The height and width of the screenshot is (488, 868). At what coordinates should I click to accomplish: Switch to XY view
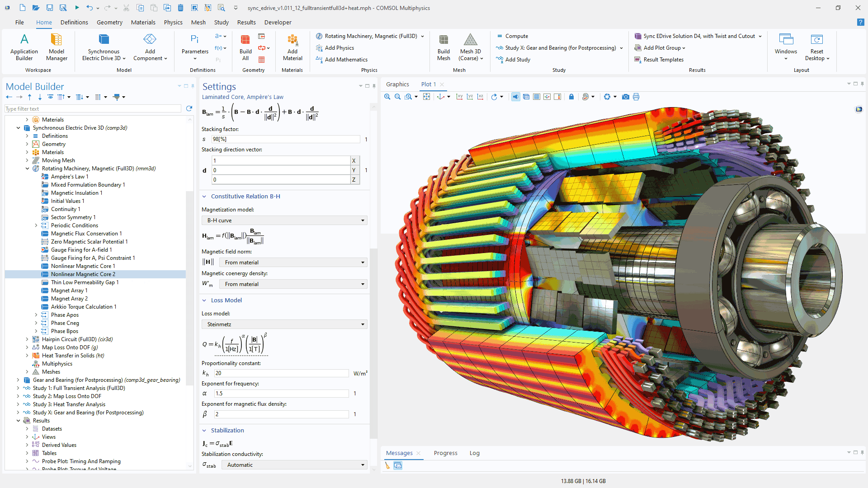[459, 97]
